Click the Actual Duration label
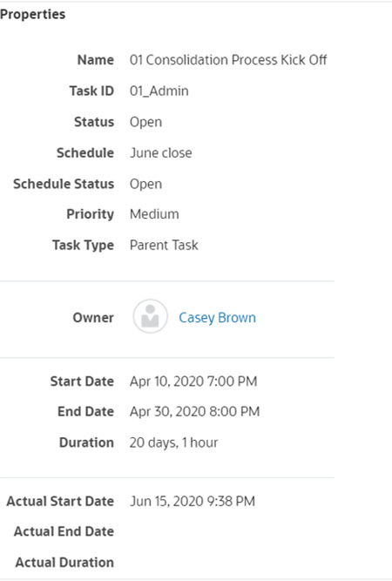The width and height of the screenshot is (392, 581). [64, 563]
